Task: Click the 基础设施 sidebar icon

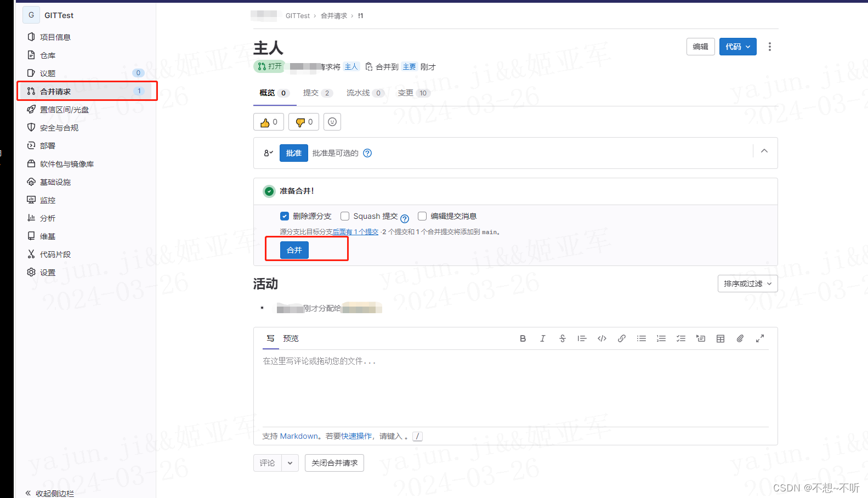Action: point(31,182)
